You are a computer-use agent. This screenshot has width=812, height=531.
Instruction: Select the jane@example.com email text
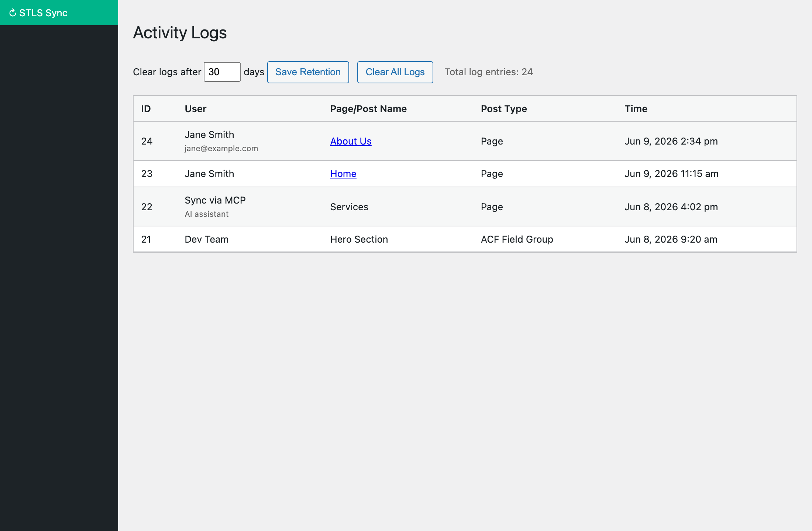tap(221, 148)
